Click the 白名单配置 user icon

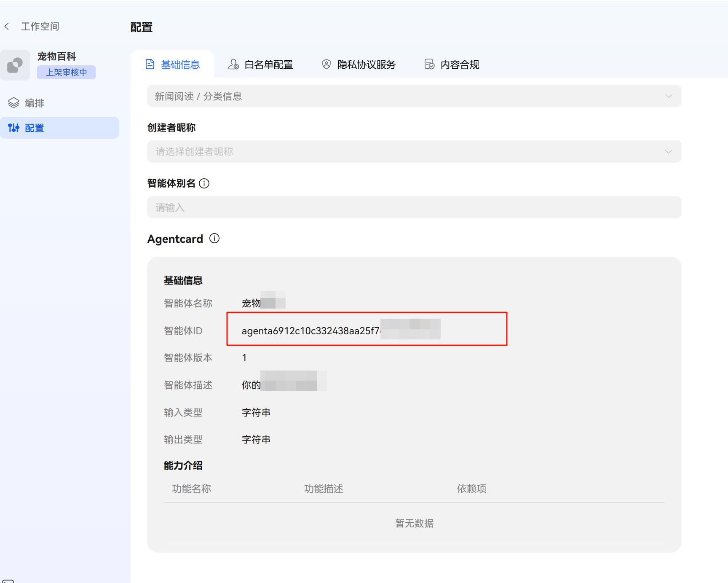233,64
